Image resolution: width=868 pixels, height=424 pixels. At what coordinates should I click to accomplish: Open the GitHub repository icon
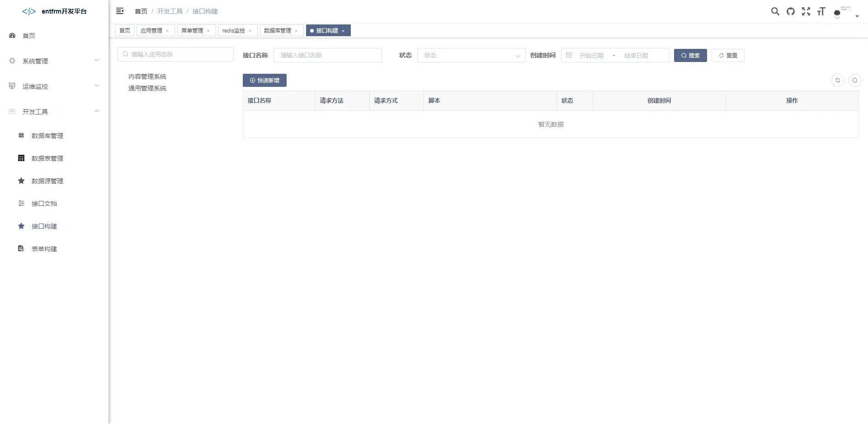(x=790, y=11)
